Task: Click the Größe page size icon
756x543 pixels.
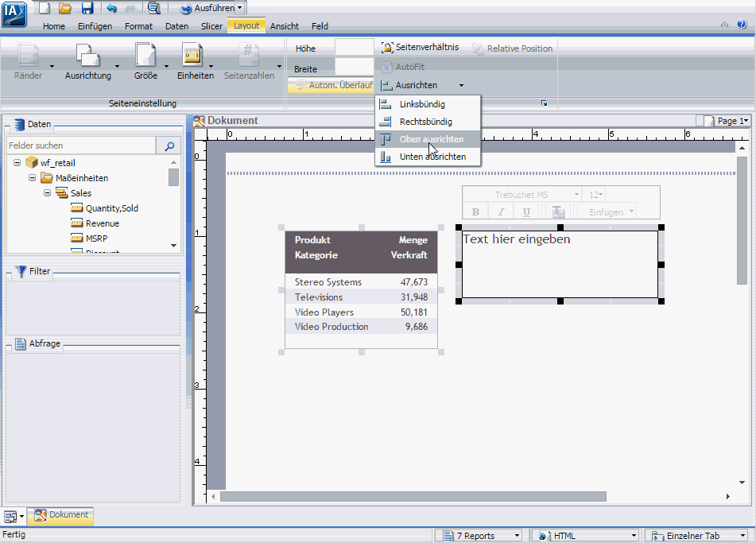Action: [x=145, y=55]
